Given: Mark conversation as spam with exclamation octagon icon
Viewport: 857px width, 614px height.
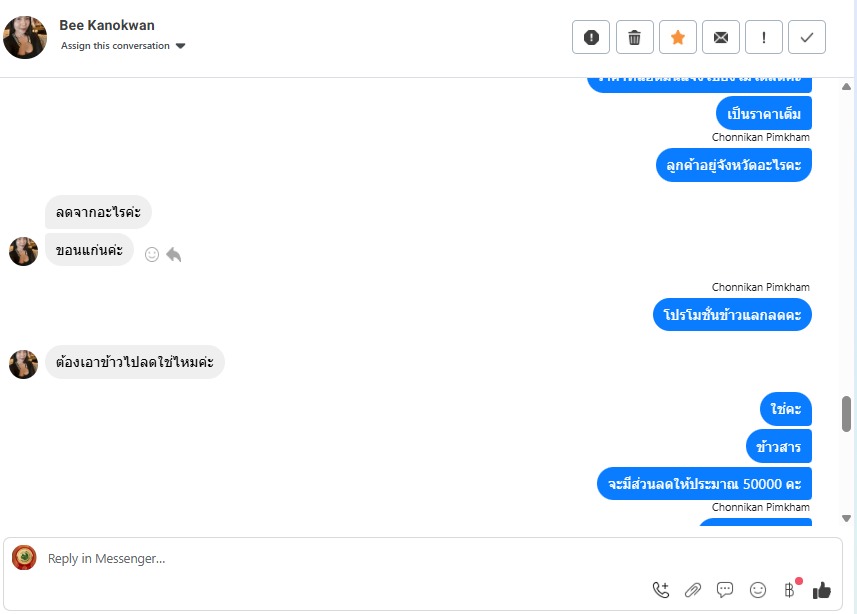Looking at the screenshot, I should pyautogui.click(x=591, y=37).
